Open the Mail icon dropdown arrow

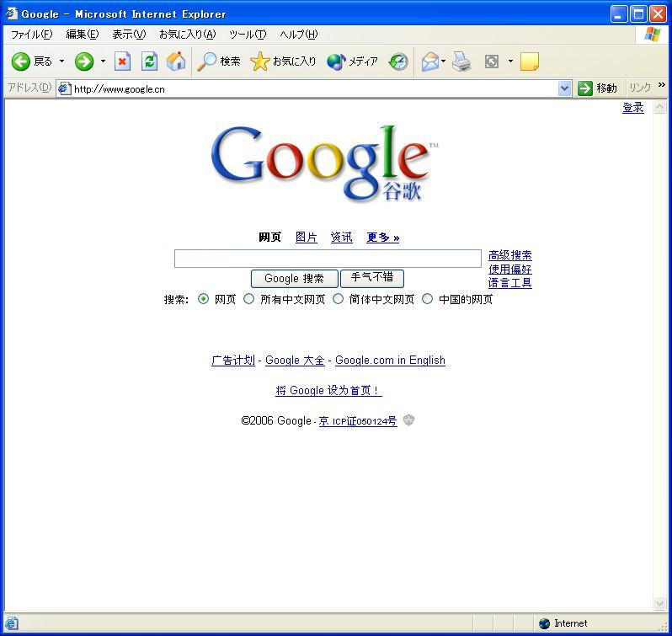point(444,61)
